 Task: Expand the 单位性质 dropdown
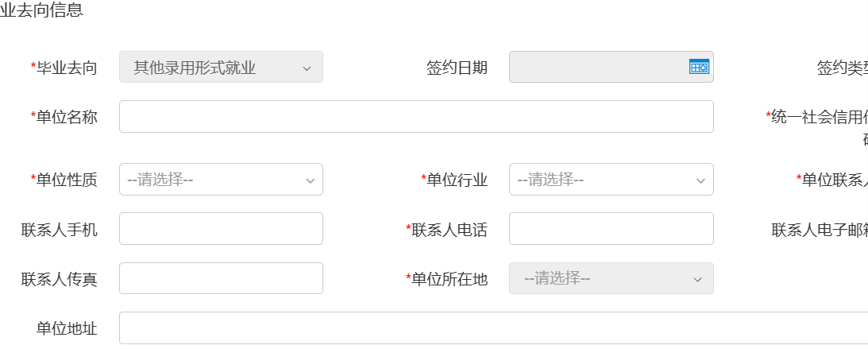click(221, 180)
